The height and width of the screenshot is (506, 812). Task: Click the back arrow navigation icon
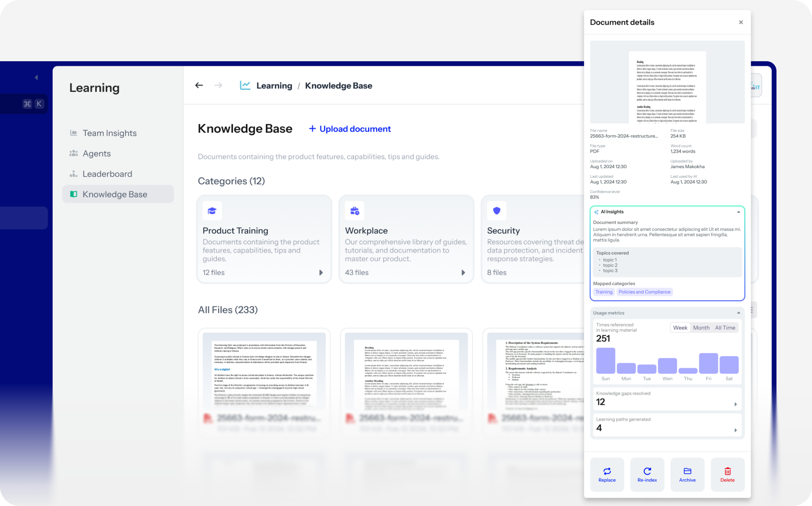click(x=199, y=85)
